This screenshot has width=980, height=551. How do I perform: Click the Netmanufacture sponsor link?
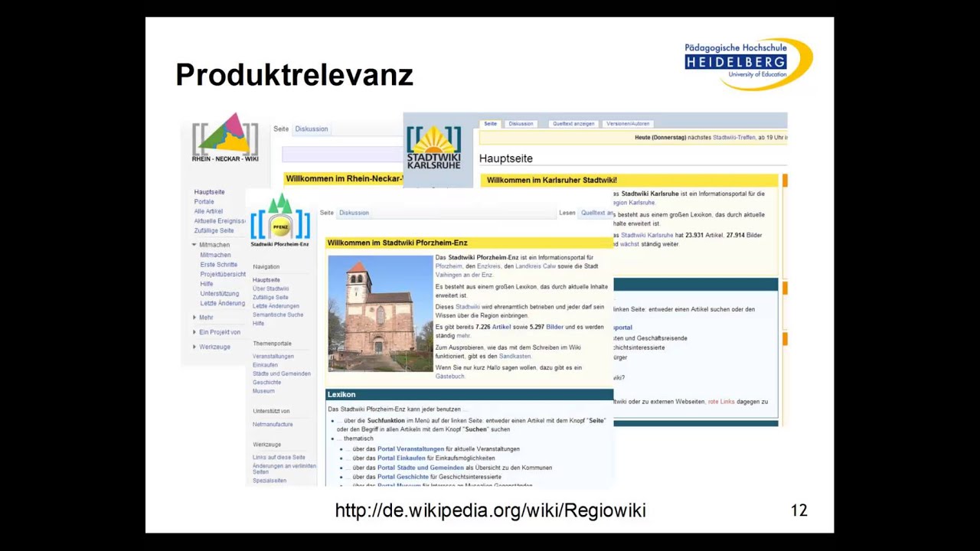coord(273,424)
